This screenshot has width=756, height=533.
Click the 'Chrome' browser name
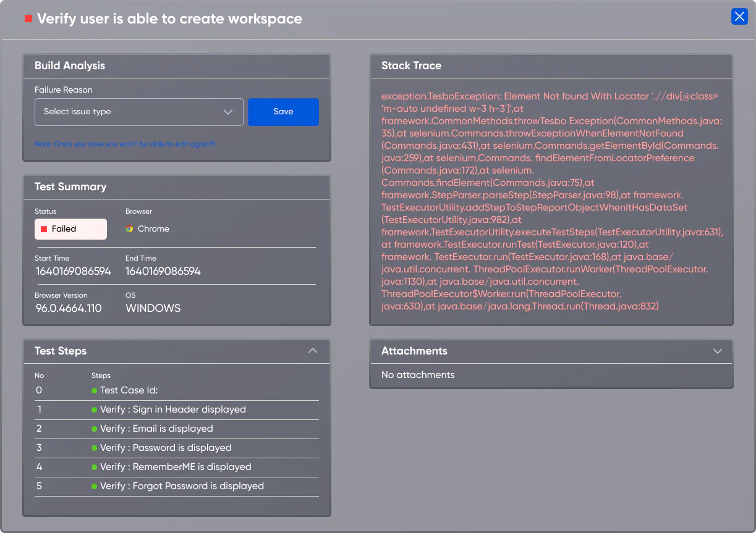point(153,229)
